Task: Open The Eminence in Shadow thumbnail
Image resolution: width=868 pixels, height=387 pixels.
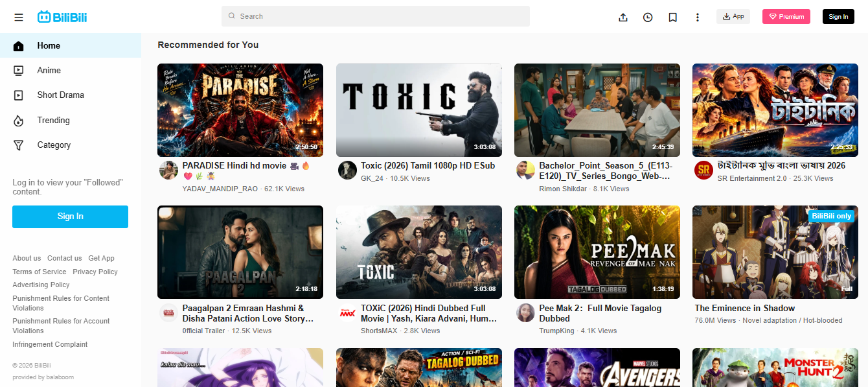Action: [x=775, y=252]
